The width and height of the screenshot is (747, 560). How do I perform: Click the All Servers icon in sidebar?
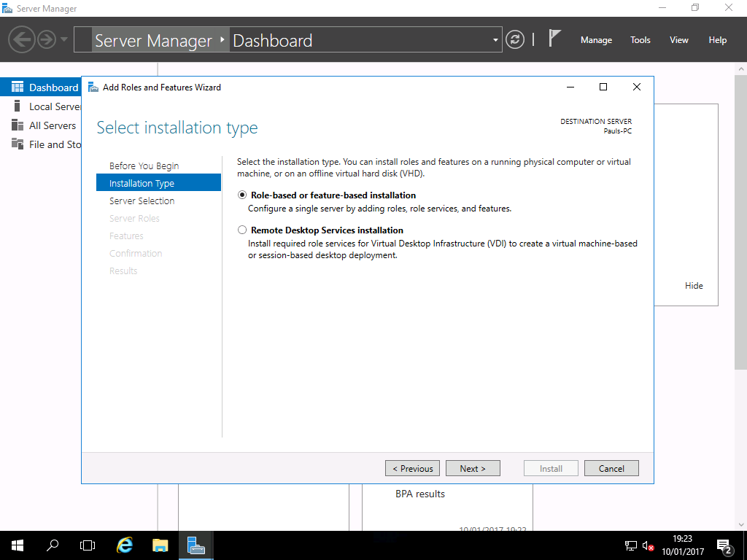18,125
